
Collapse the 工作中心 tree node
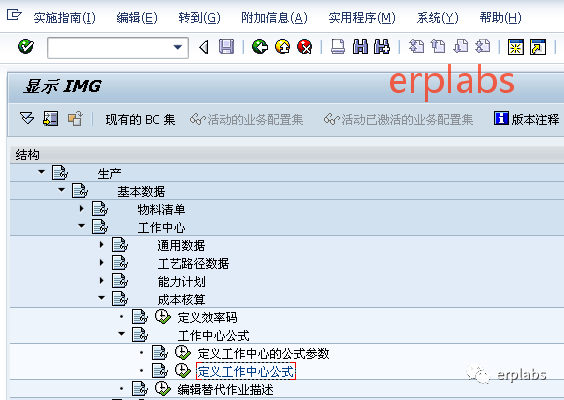(82, 226)
